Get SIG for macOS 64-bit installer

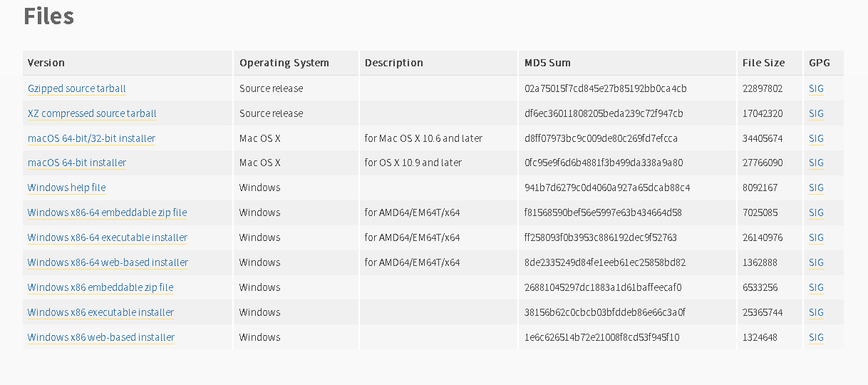(x=816, y=163)
